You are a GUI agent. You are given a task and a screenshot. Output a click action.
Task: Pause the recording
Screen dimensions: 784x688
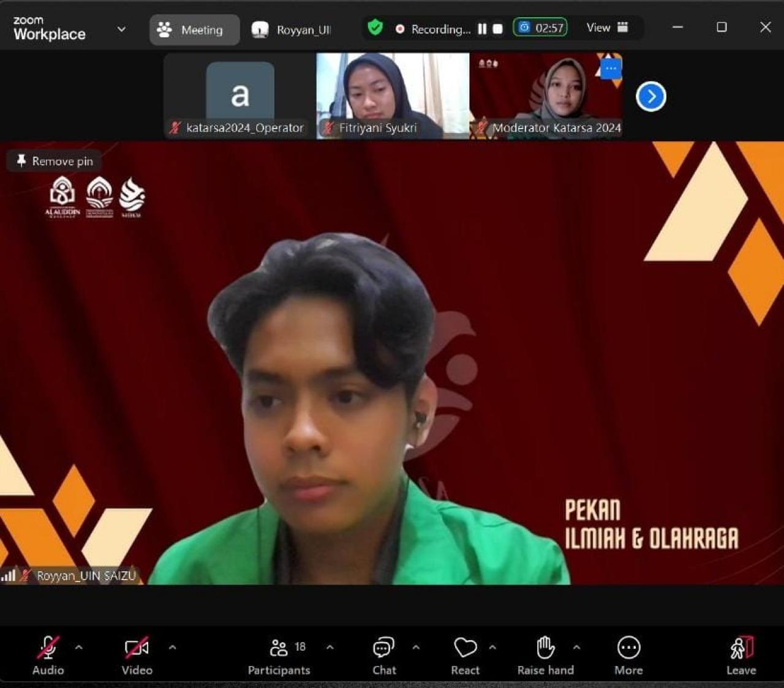coord(482,29)
